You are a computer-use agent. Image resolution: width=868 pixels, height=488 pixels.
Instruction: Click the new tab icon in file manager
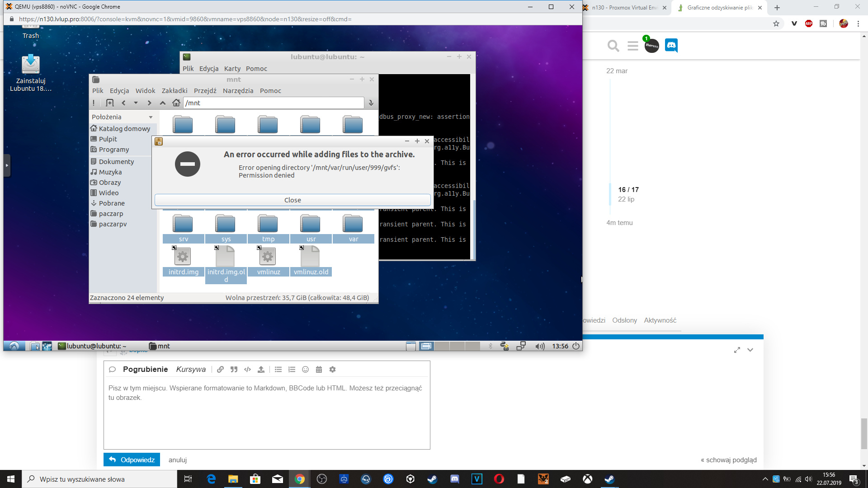[x=109, y=103]
